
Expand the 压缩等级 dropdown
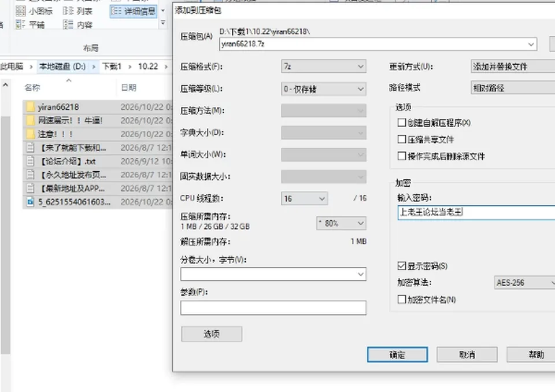tap(324, 89)
